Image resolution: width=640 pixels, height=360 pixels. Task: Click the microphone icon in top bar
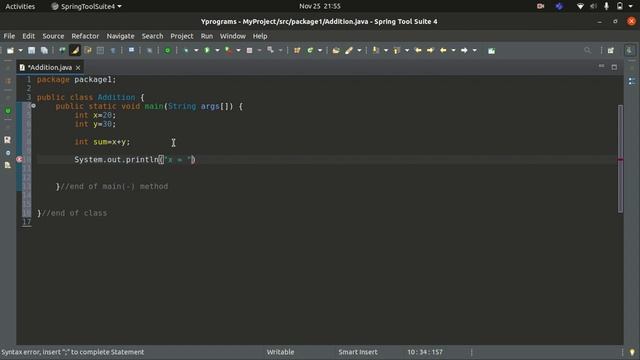click(x=607, y=6)
